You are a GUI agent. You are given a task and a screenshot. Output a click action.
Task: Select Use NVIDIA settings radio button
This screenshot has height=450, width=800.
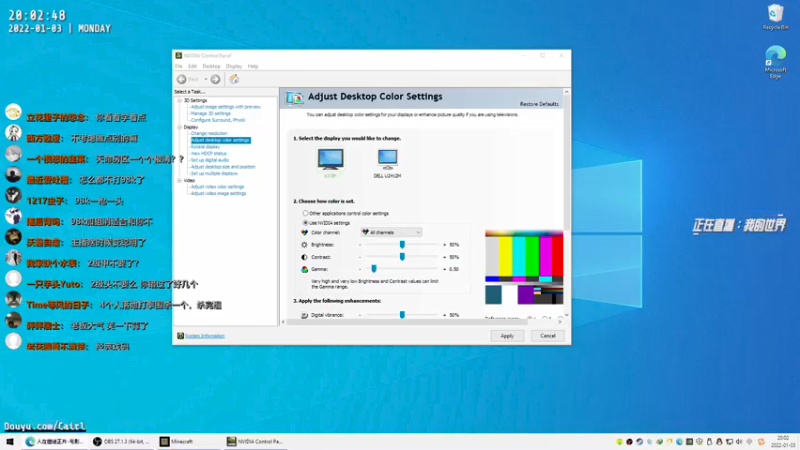pos(305,223)
